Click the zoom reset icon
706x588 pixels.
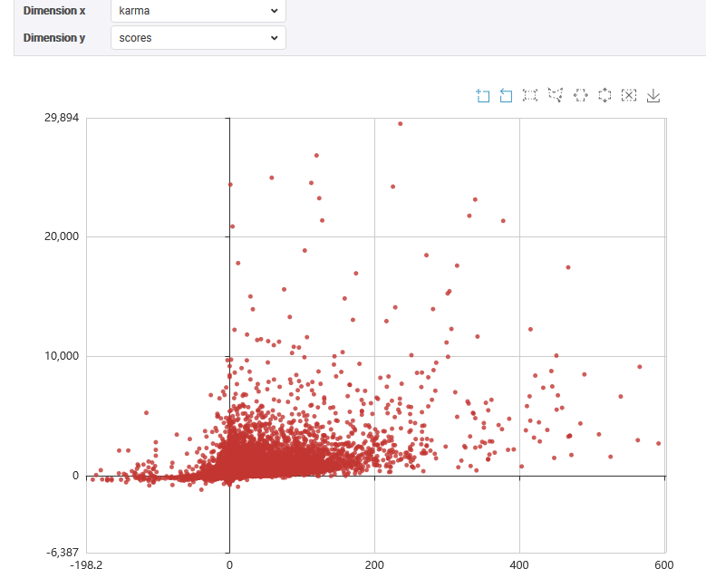pos(506,95)
